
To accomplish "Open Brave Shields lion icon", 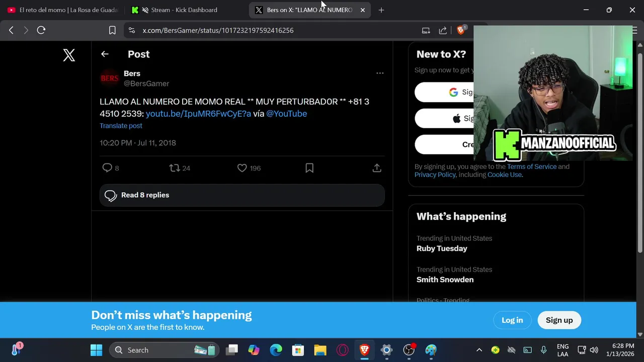I will (460, 30).
